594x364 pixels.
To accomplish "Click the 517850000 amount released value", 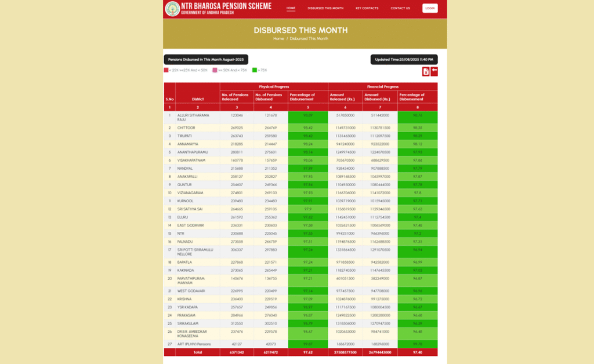I will tap(345, 115).
